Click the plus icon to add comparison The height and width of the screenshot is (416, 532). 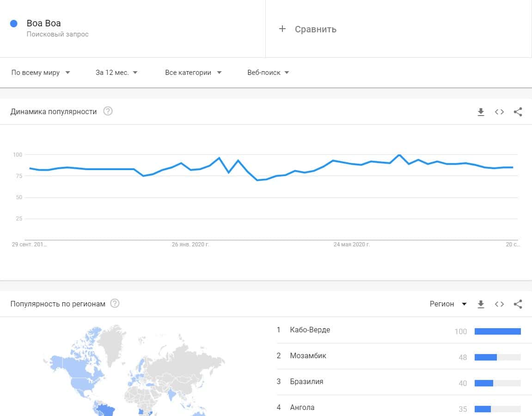[282, 29]
